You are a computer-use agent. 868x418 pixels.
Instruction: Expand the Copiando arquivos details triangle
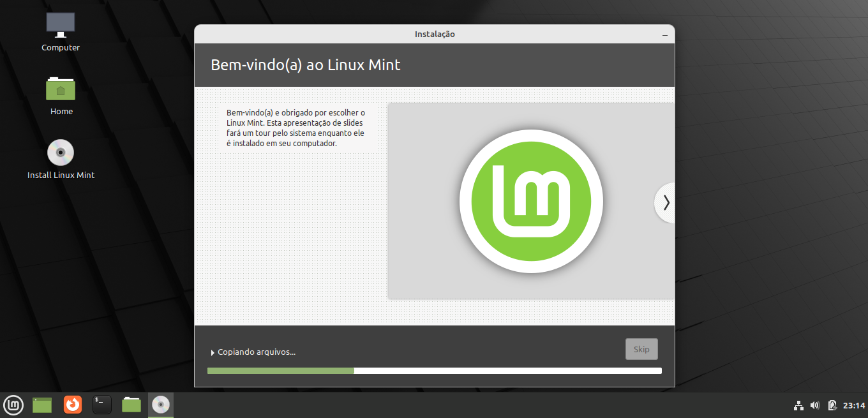pyautogui.click(x=213, y=352)
